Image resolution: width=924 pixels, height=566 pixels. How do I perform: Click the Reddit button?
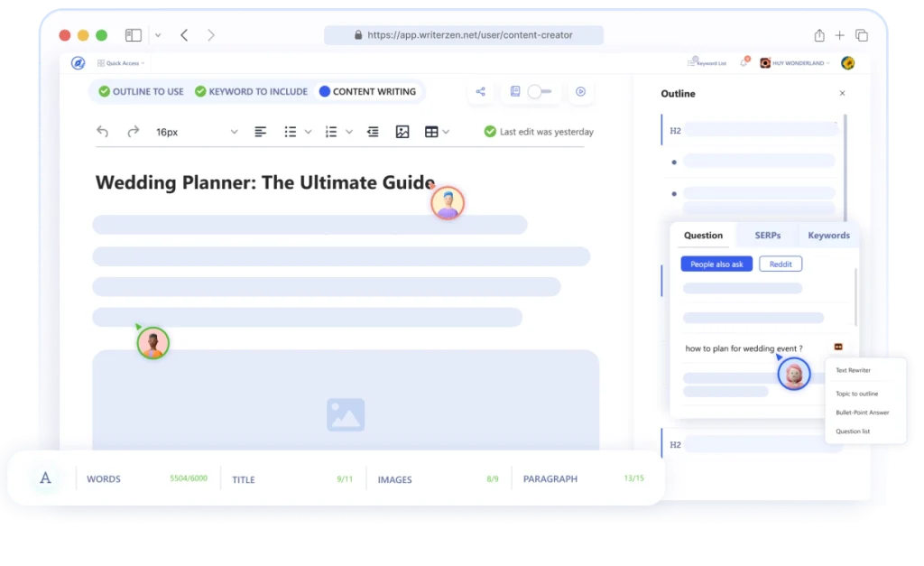[781, 264]
